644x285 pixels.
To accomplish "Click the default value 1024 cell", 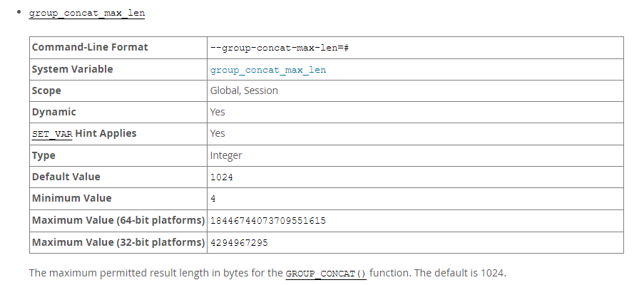I will [222, 177].
